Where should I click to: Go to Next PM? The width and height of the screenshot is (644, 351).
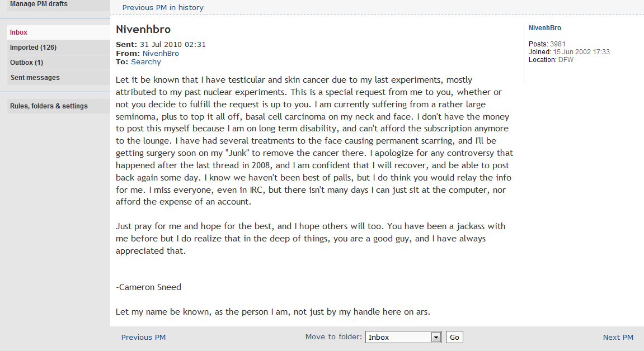[x=618, y=338]
